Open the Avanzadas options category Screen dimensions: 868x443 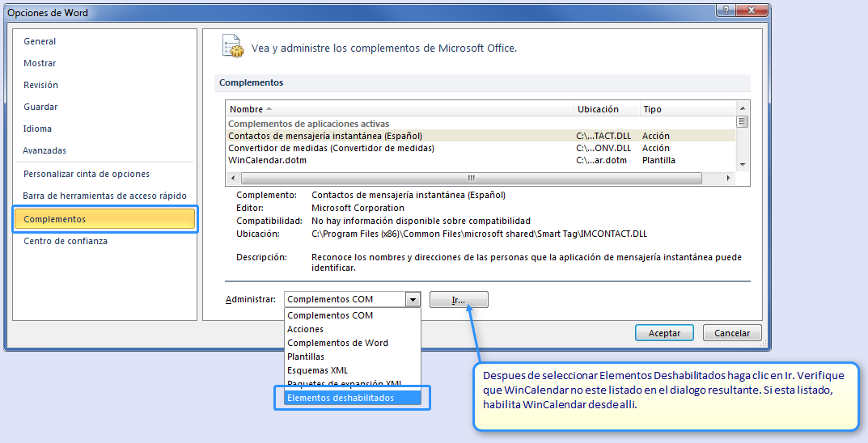[45, 150]
